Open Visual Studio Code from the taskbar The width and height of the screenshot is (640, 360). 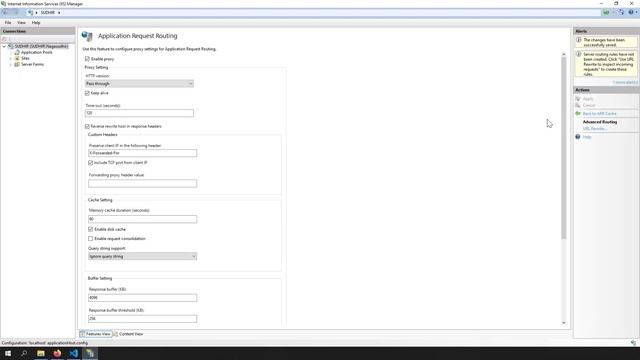point(73,353)
